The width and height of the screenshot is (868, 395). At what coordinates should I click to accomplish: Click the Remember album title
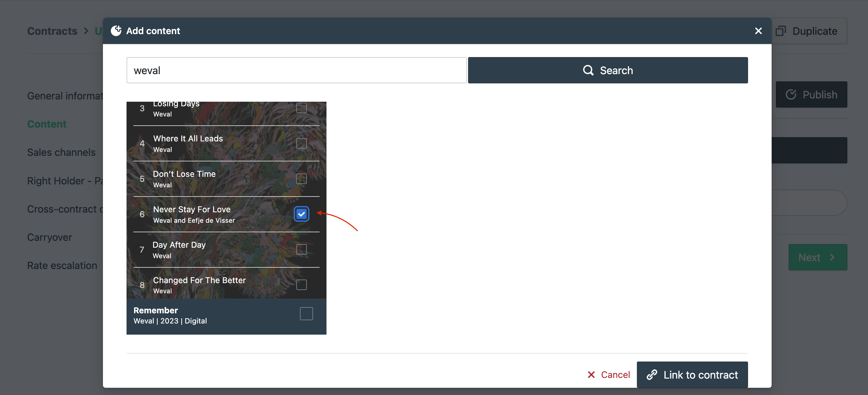pyautogui.click(x=156, y=310)
